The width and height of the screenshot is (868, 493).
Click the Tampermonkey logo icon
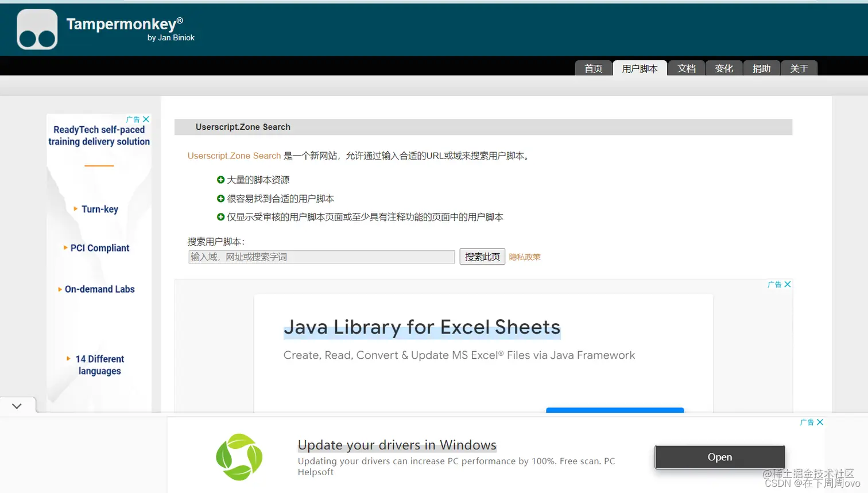(37, 29)
